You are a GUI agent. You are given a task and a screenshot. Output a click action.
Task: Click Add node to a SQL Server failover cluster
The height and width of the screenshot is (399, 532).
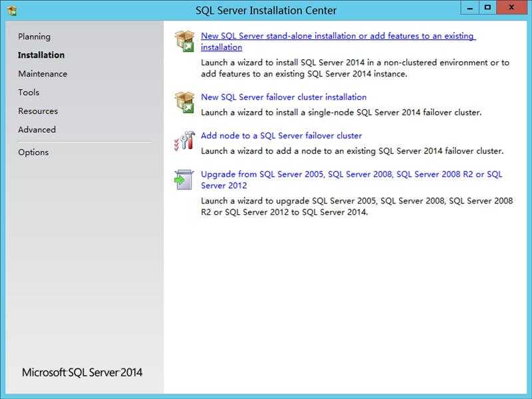tap(281, 136)
